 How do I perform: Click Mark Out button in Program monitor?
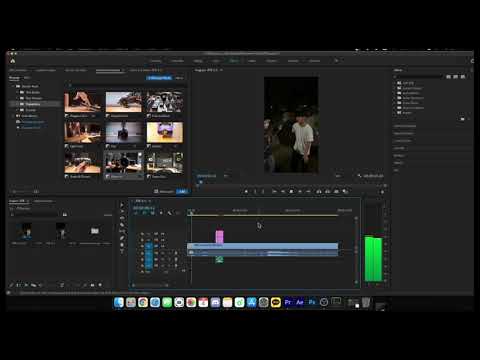[x=263, y=192]
